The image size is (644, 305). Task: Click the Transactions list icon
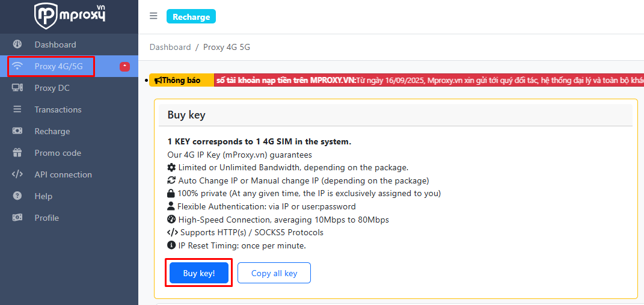point(17,109)
